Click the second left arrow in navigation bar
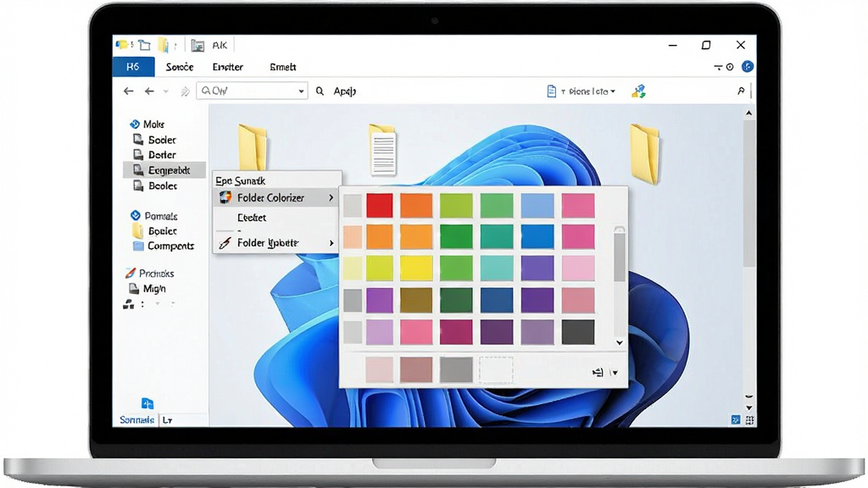This screenshot has height=488, width=868. pyautogui.click(x=149, y=91)
